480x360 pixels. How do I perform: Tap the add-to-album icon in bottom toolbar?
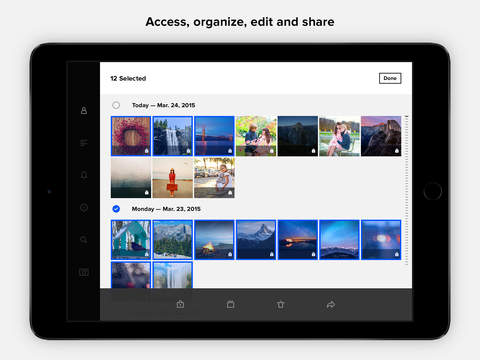point(231,304)
